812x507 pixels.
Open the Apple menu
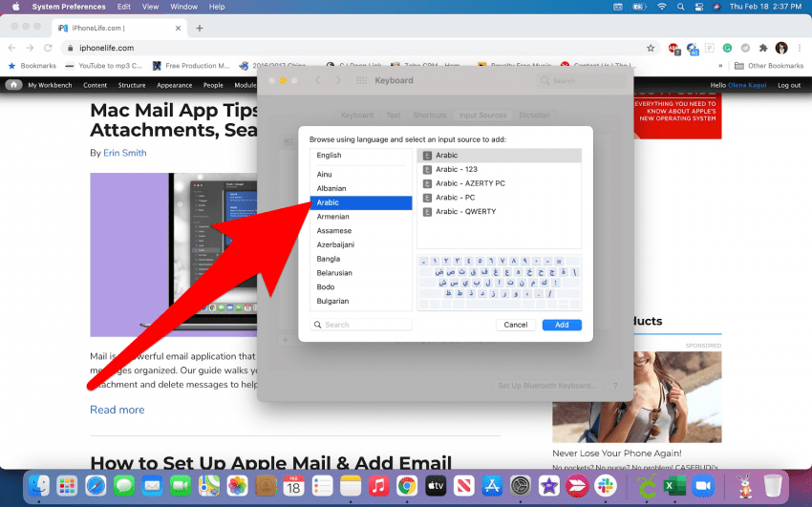(x=15, y=7)
